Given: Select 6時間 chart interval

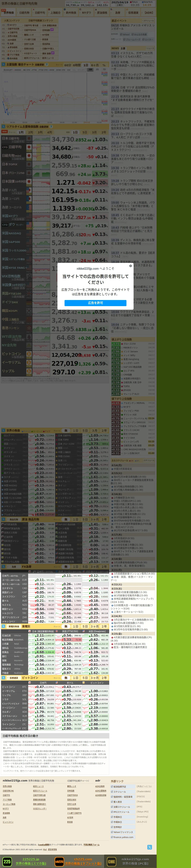Looking at the screenshot, I should 77,65.
